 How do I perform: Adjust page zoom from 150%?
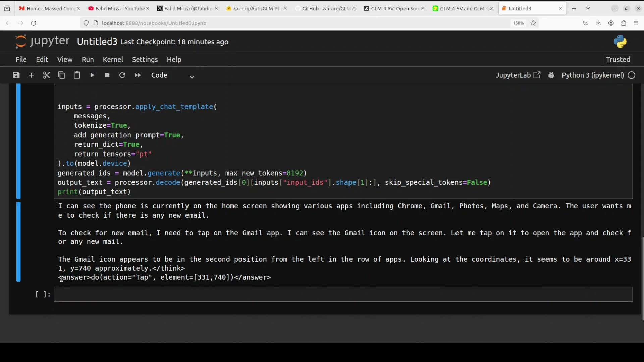tap(518, 23)
